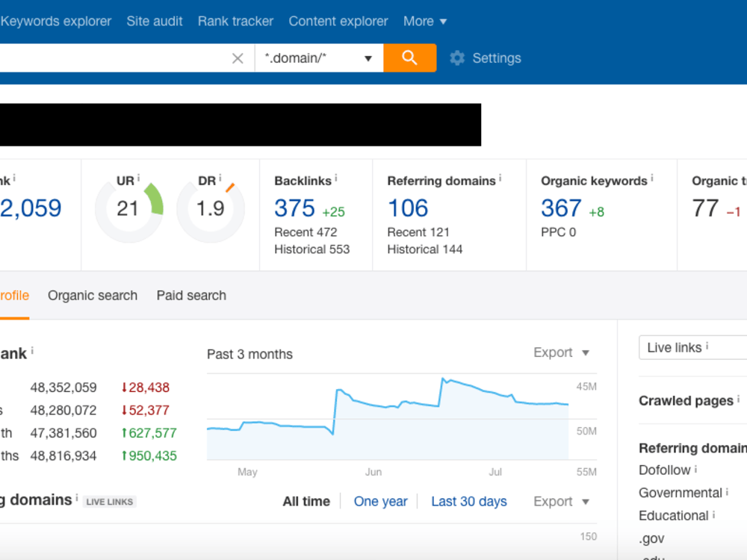Click Historical 553 backlinks text
This screenshot has height=560, width=747.
312,249
